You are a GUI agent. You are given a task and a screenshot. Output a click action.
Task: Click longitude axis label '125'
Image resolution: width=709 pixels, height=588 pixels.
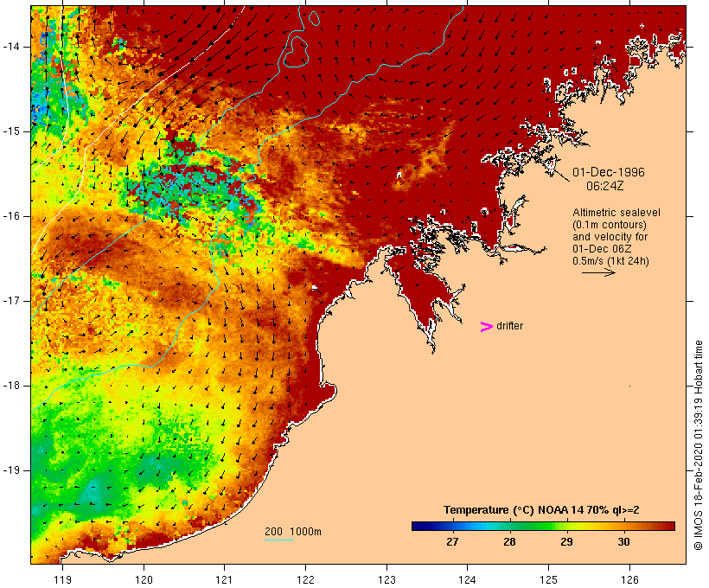click(548, 579)
